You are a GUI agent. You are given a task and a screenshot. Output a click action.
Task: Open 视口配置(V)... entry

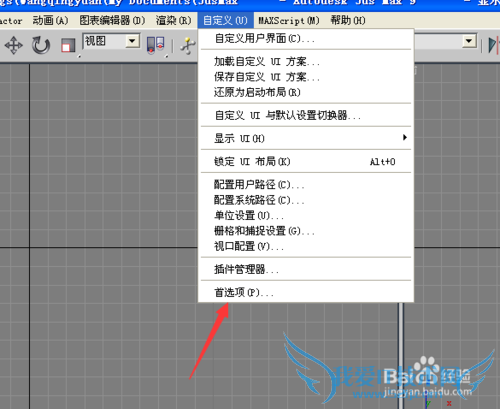pyautogui.click(x=306, y=246)
